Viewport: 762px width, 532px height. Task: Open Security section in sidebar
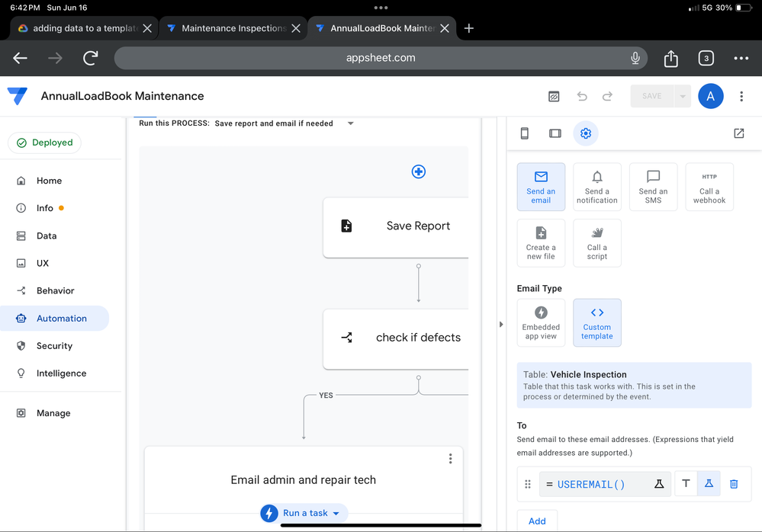[54, 346]
